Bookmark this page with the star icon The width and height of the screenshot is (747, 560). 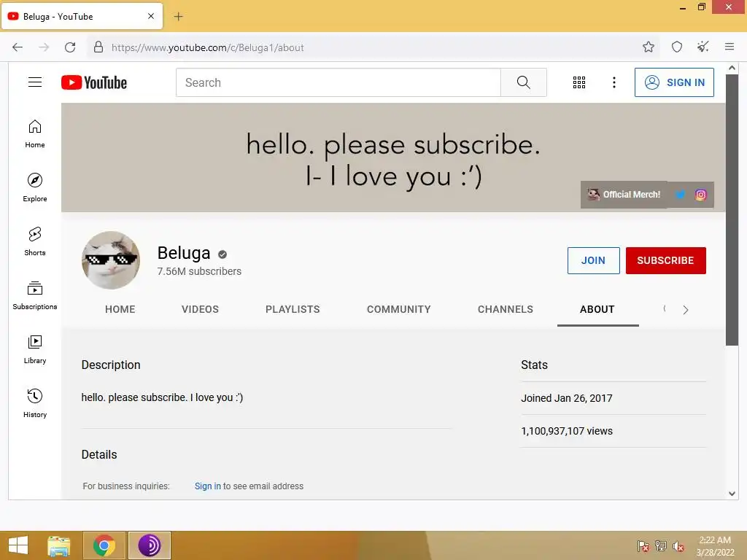[649, 47]
